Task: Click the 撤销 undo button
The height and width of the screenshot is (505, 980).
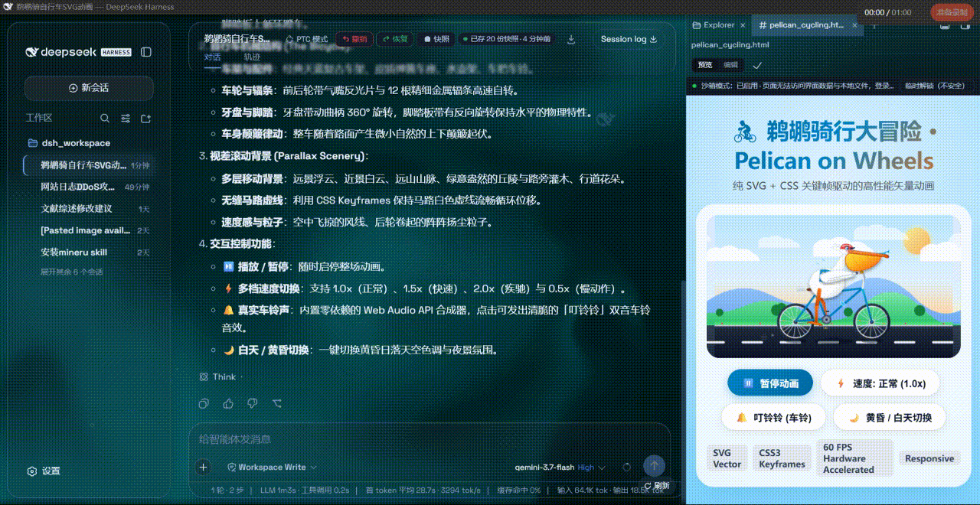Action: [354, 39]
